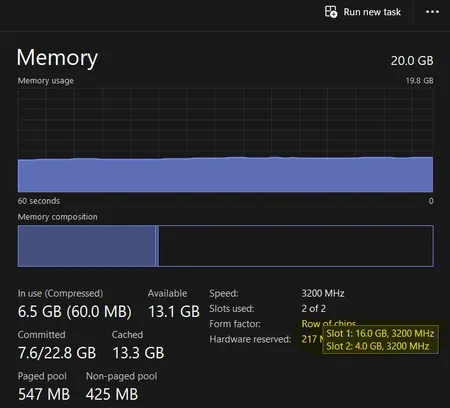Click the Non-paged pool 425 MB value

point(112,394)
